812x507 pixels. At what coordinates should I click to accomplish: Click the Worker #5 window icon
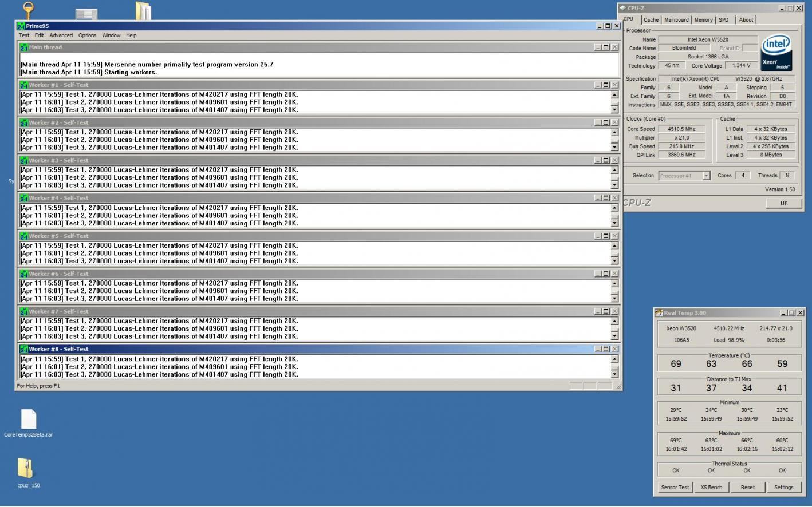(24, 236)
